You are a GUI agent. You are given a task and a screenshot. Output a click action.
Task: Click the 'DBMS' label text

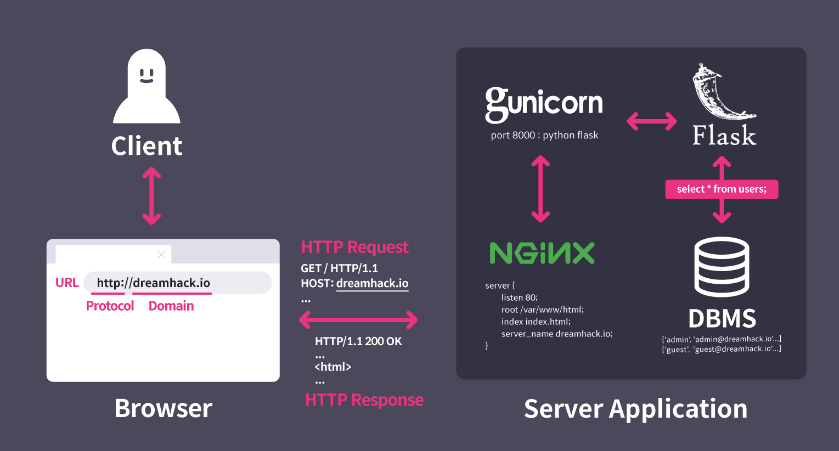click(722, 319)
